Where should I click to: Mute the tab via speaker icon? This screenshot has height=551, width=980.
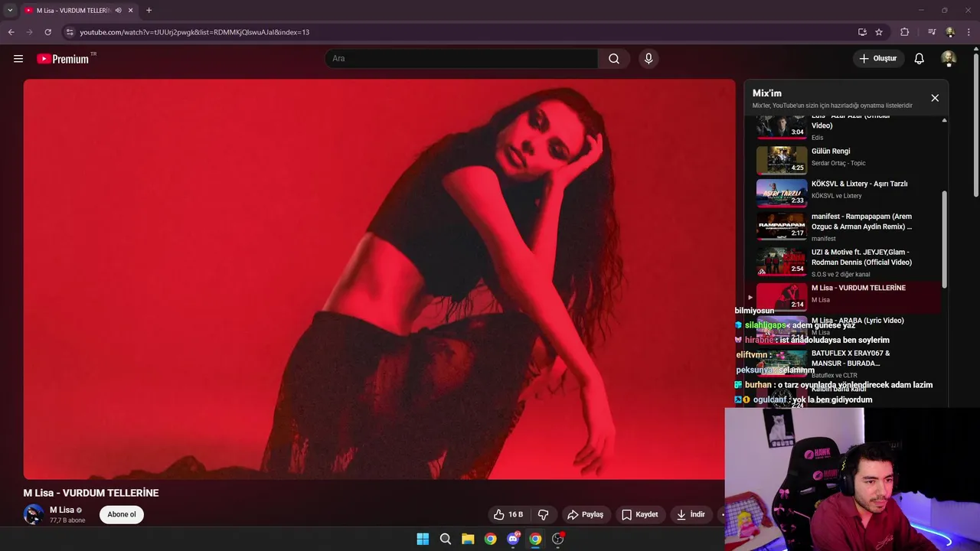118,11
